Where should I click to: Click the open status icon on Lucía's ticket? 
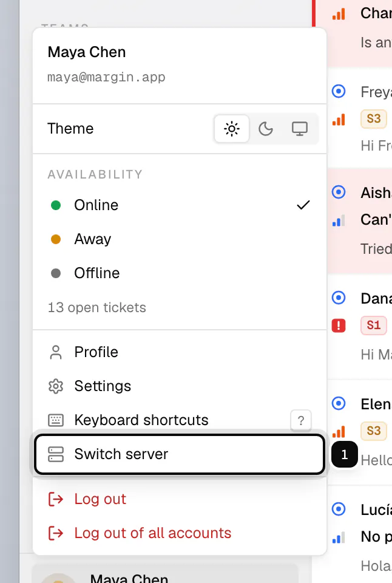click(339, 510)
